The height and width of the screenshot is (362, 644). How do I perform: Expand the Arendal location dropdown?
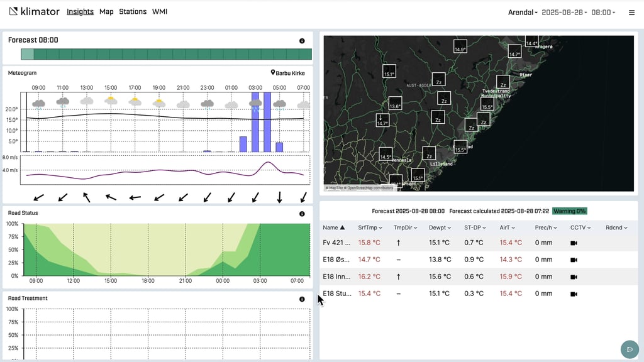click(x=523, y=13)
